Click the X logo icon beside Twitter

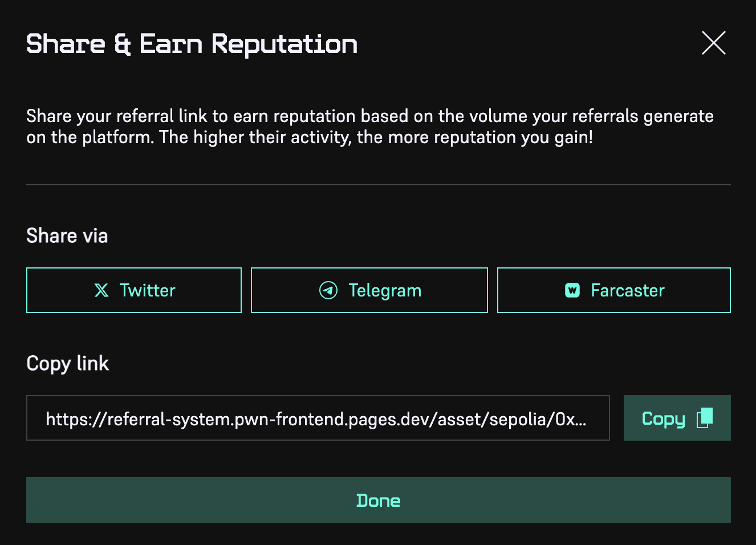(x=101, y=290)
